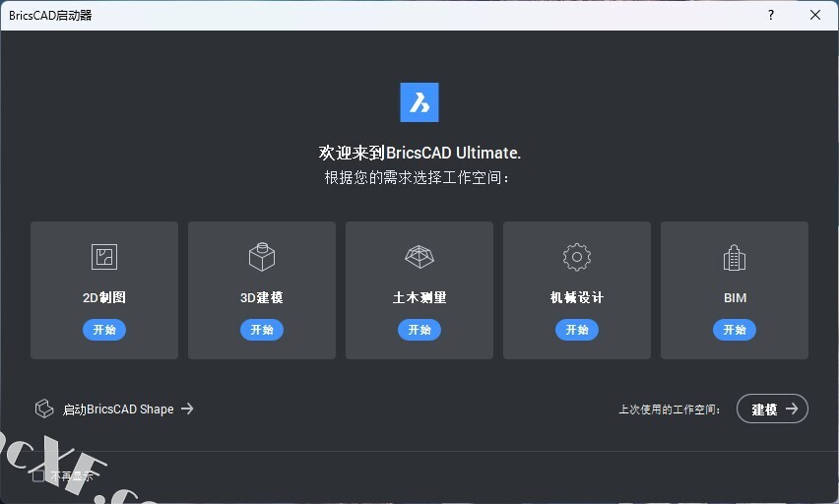The height and width of the screenshot is (504, 839).
Task: Click the 3D建模 label
Action: click(x=262, y=297)
